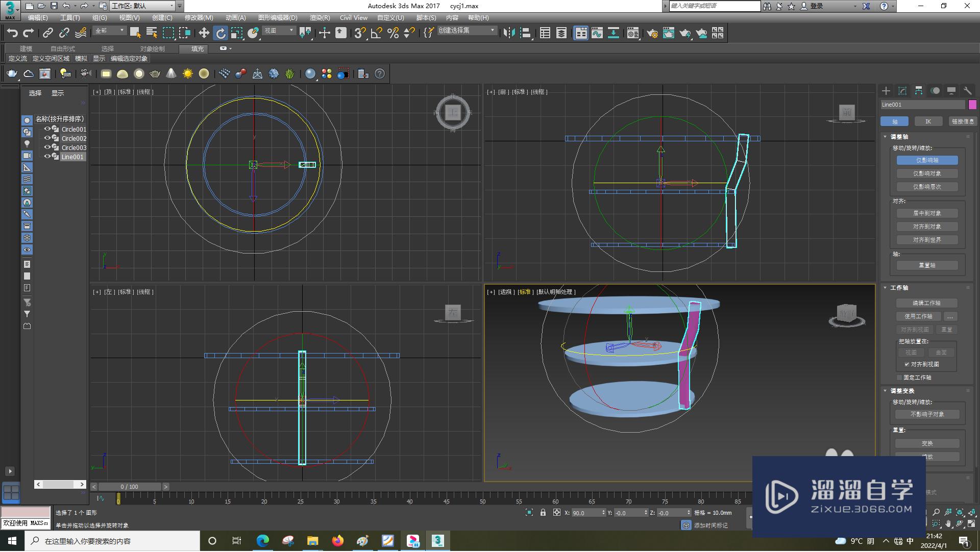Screen dimensions: 980x552
Task: Click the 重置轴 button
Action: (x=927, y=265)
